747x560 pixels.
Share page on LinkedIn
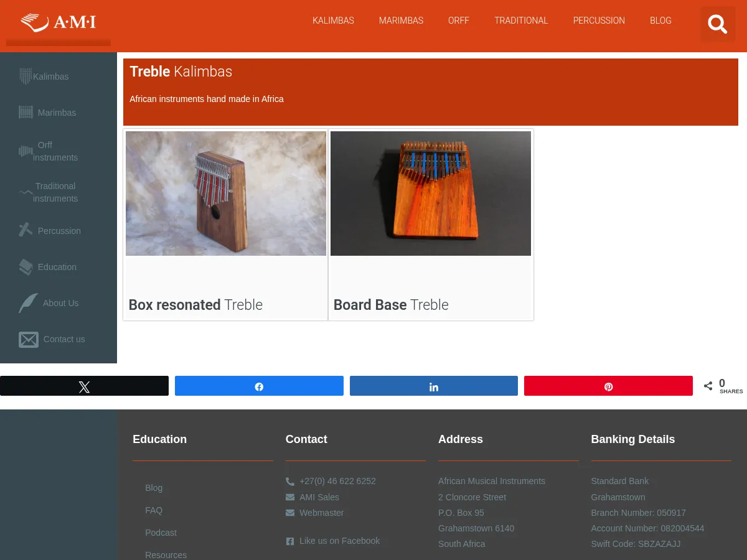tap(434, 386)
